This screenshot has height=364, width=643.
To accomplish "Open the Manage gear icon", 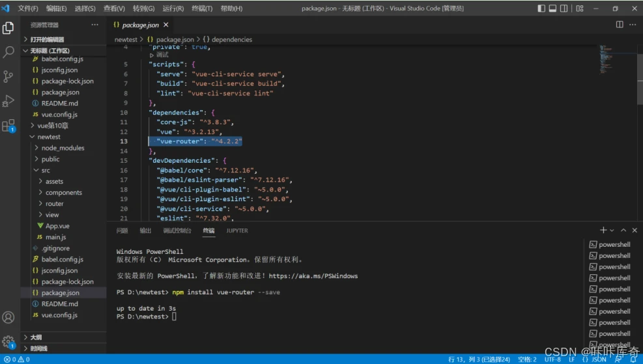I will (8, 342).
